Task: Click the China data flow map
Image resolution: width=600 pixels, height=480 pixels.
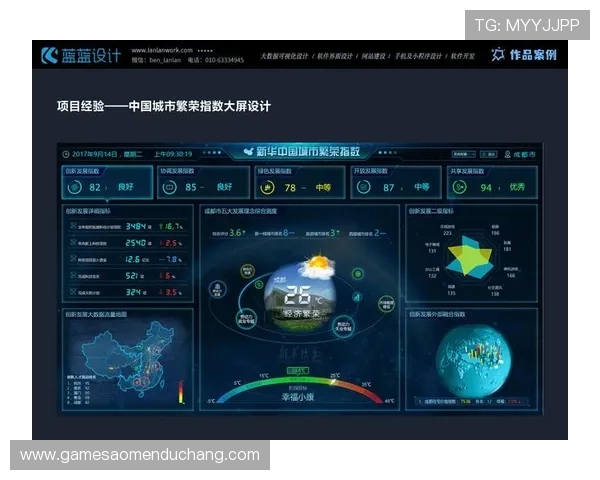Action: [129, 358]
